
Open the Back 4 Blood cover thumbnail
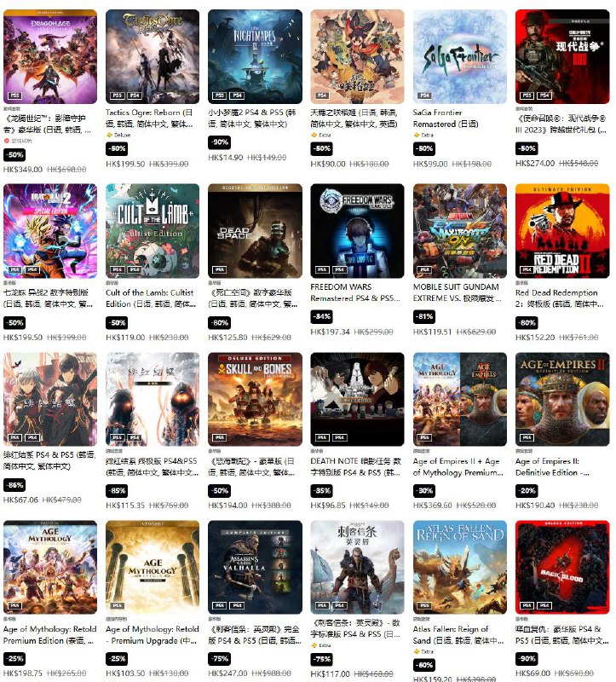click(562, 567)
